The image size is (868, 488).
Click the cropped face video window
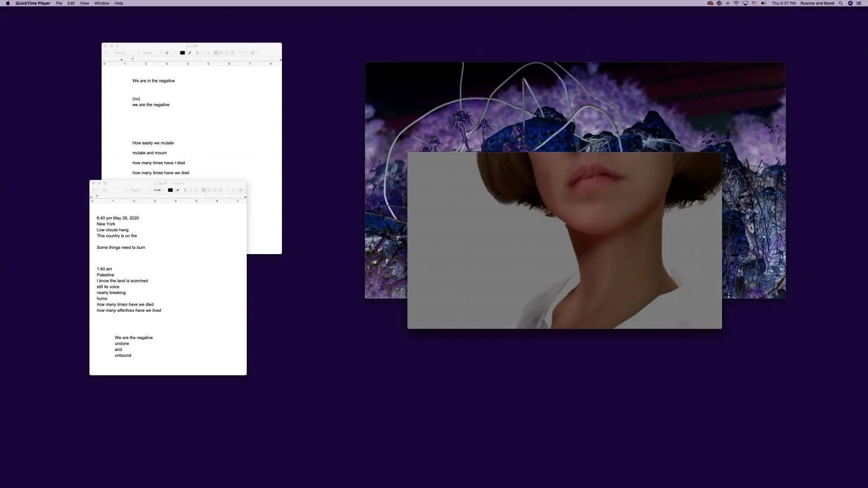pos(564,241)
